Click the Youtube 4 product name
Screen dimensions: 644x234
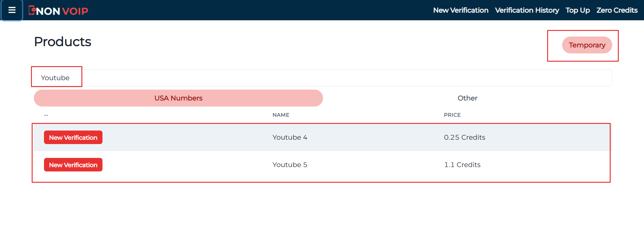(x=290, y=137)
